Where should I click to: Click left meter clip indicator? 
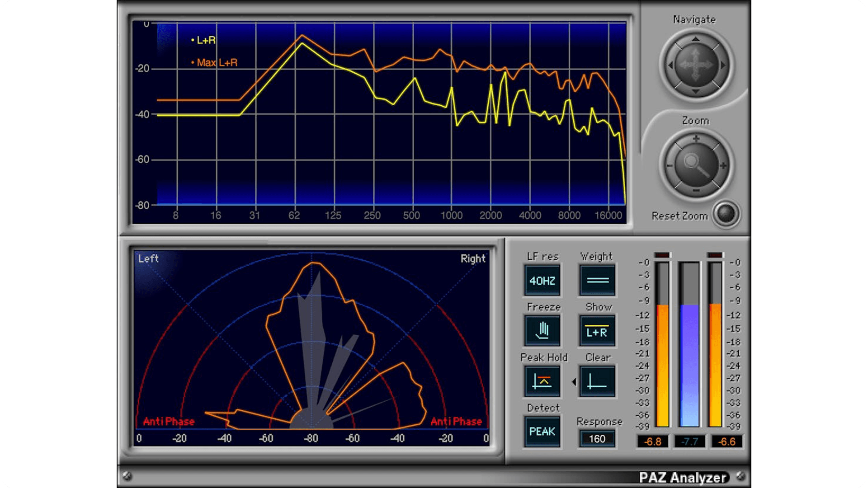tap(662, 255)
